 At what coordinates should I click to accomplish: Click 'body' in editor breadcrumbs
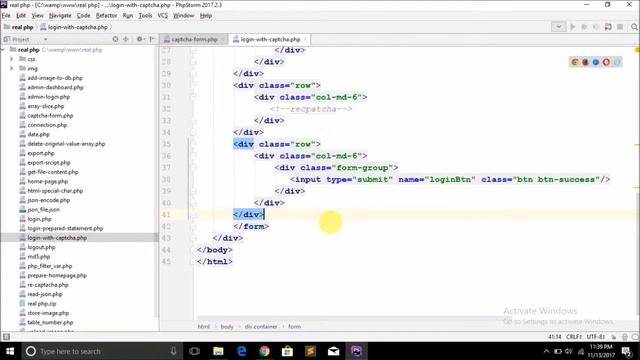tap(227, 327)
